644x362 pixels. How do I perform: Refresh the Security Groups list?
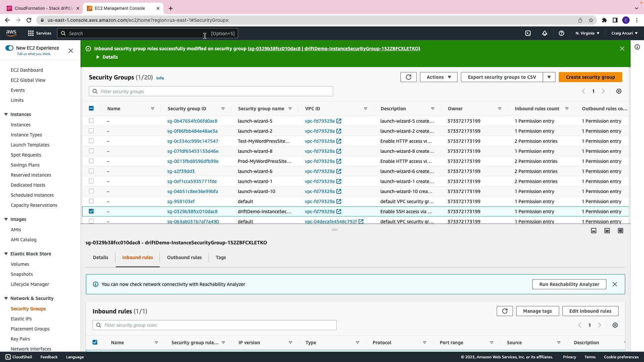(408, 77)
